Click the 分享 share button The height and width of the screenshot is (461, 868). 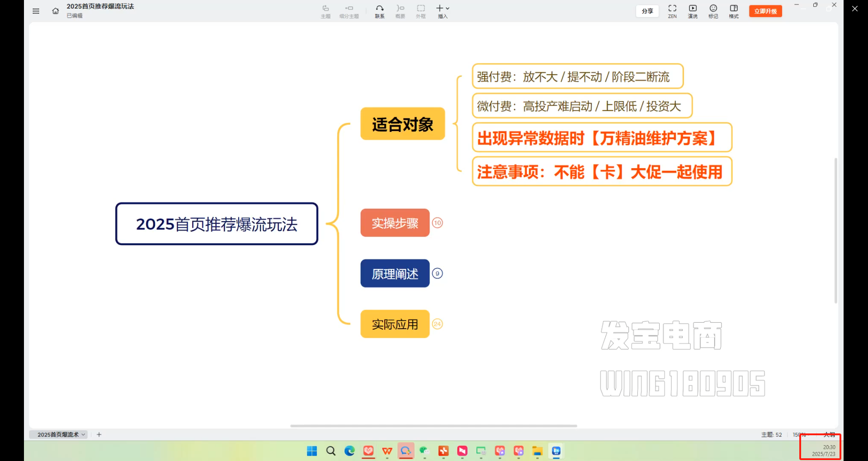(x=647, y=11)
